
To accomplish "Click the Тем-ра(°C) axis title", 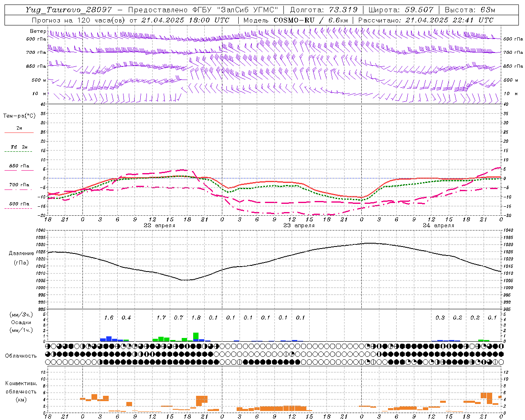I will (x=19, y=116).
